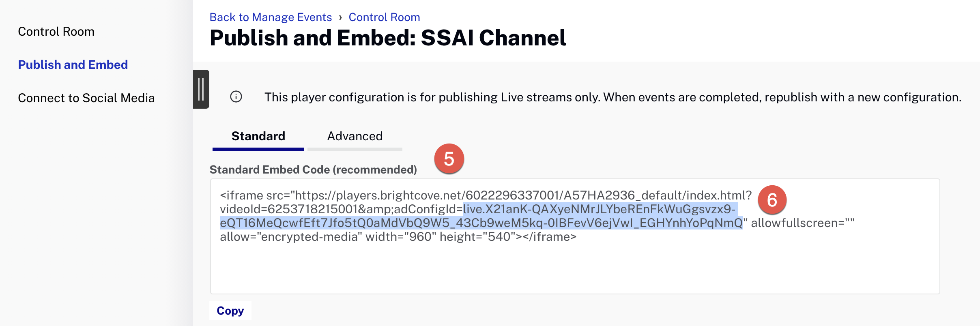Select Publish and Embed sidebar item
This screenshot has width=980, height=326.
pos(73,65)
